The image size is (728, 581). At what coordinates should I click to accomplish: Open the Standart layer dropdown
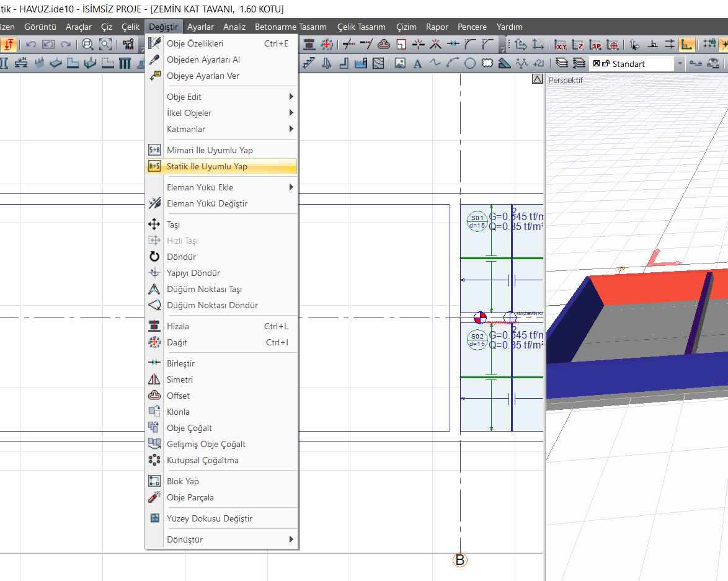679,63
